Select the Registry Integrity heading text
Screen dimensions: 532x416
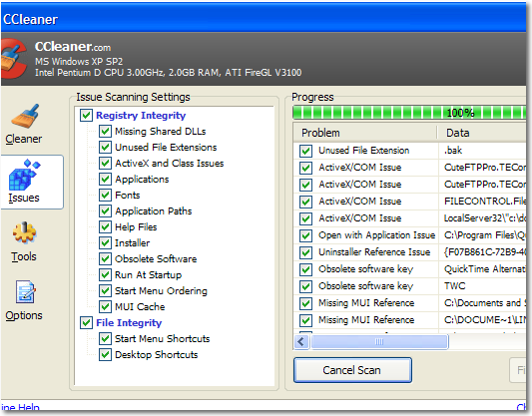[x=141, y=116]
